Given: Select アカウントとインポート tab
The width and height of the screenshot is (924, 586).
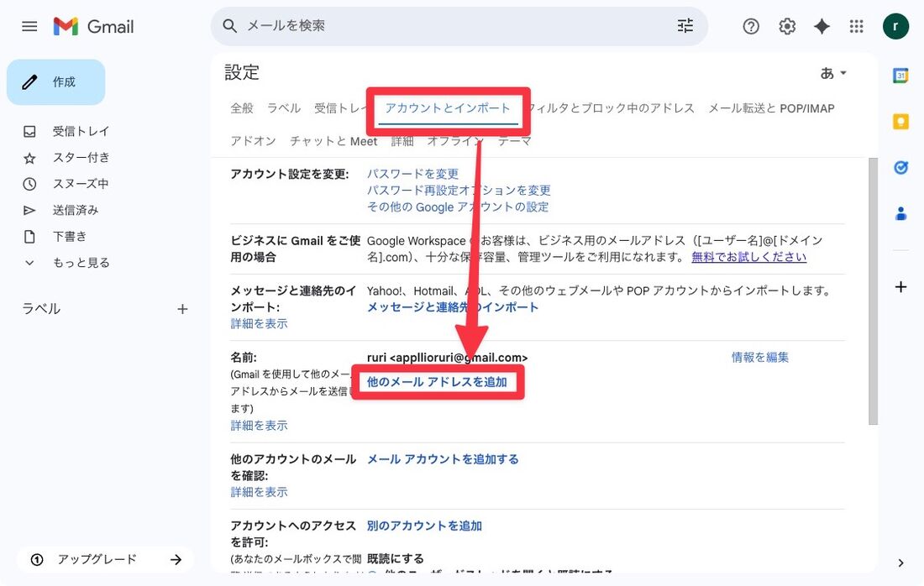Looking at the screenshot, I should tap(447, 107).
